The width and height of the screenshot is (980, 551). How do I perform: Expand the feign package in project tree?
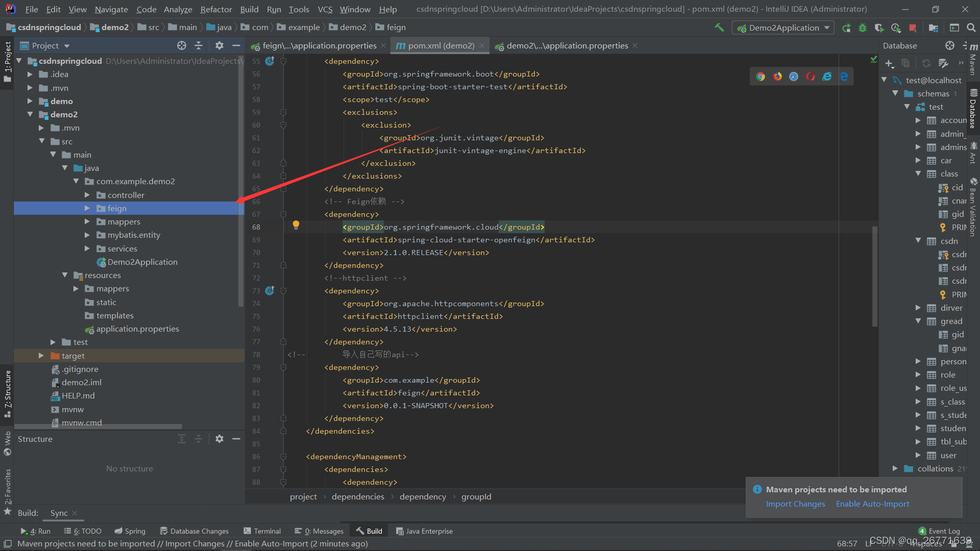(x=87, y=208)
